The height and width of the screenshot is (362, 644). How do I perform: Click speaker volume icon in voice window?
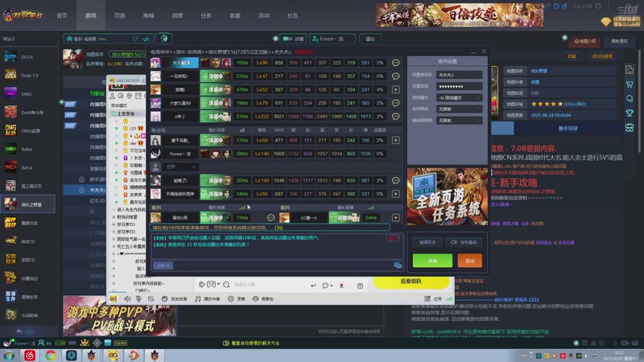[x=128, y=298]
